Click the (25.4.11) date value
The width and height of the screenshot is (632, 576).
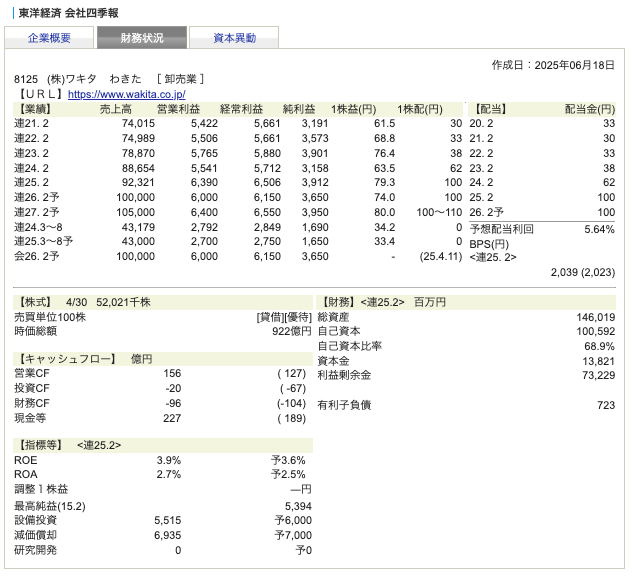pos(441,256)
